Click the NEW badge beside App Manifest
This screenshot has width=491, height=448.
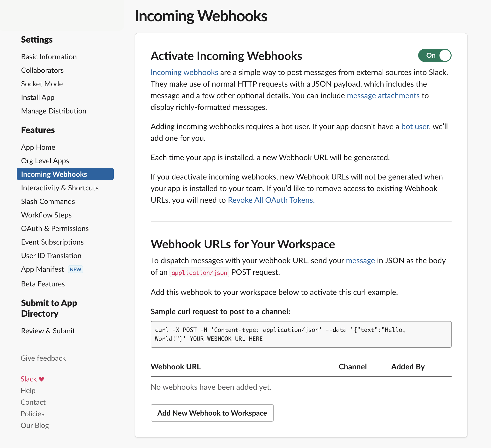75,269
